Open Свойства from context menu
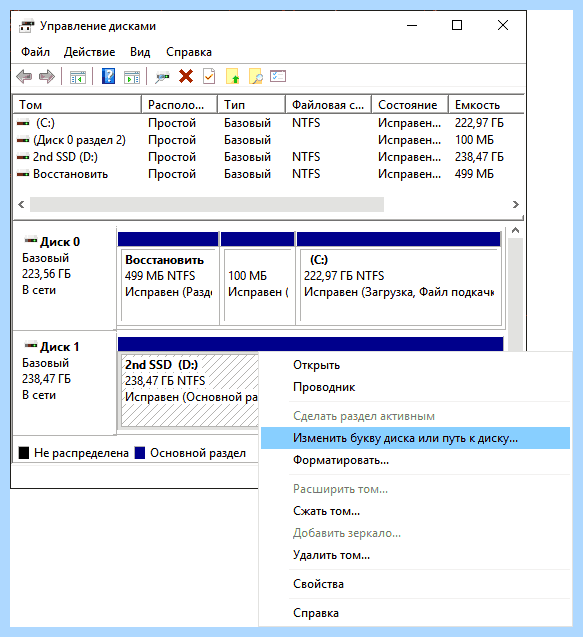 click(415, 584)
